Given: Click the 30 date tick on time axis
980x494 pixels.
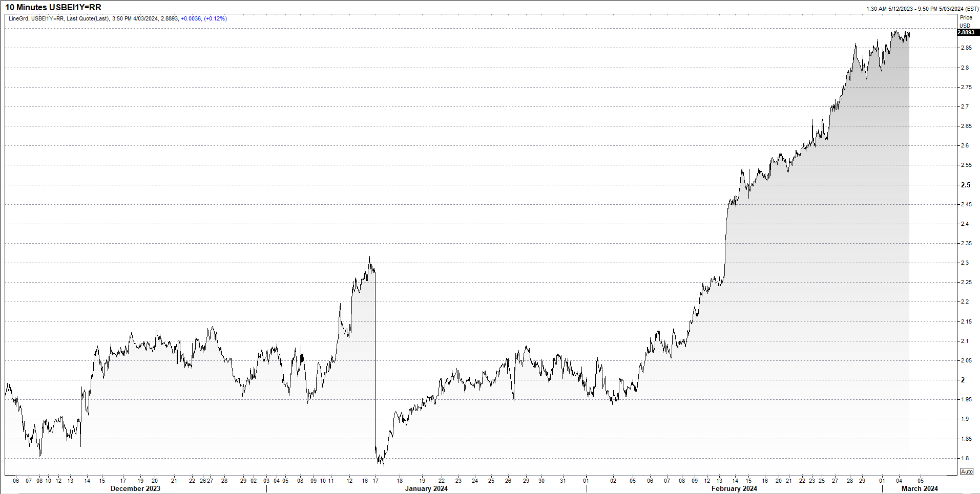Looking at the screenshot, I should point(541,481).
